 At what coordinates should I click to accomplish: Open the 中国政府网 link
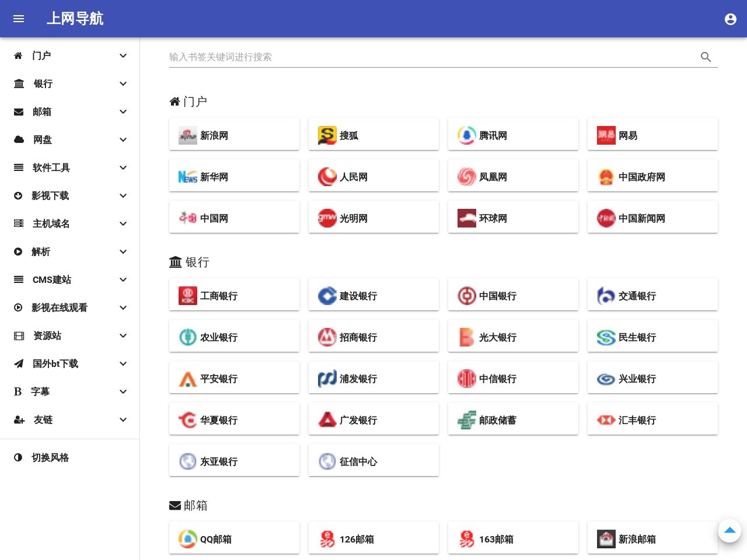(x=642, y=177)
